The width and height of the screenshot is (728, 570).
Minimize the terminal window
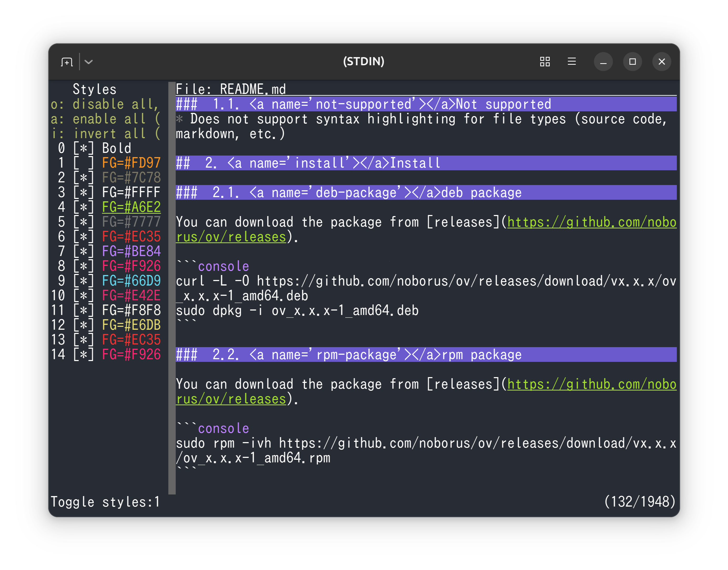click(x=603, y=62)
